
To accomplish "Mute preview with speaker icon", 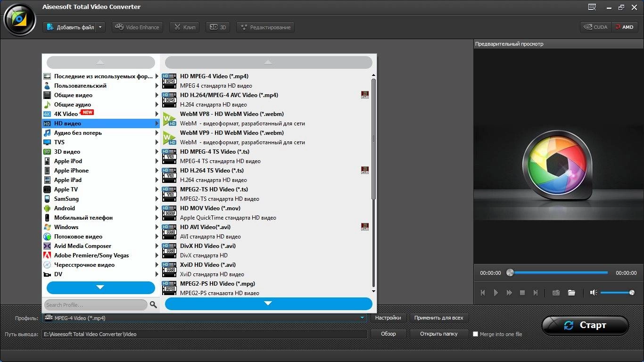I will point(594,293).
